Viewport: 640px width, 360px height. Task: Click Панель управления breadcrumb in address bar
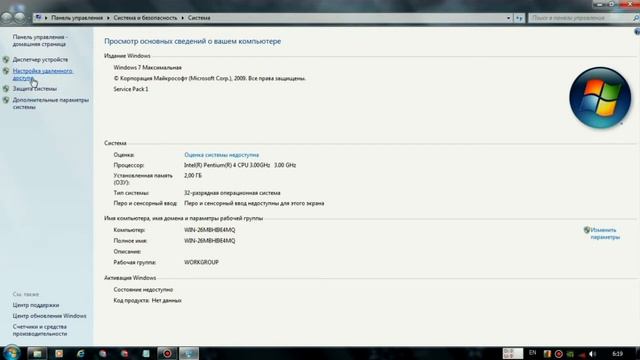pos(77,18)
